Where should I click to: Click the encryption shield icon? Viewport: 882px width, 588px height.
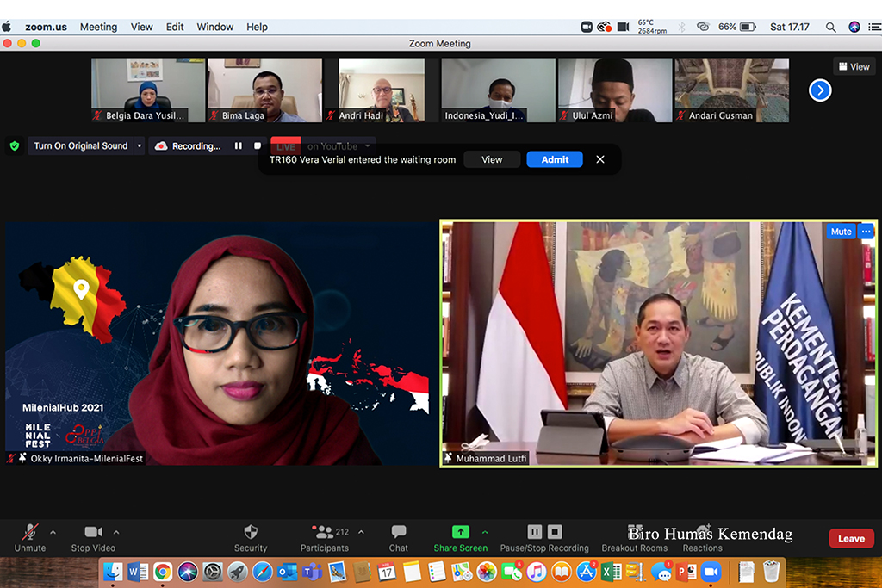pyautogui.click(x=15, y=146)
